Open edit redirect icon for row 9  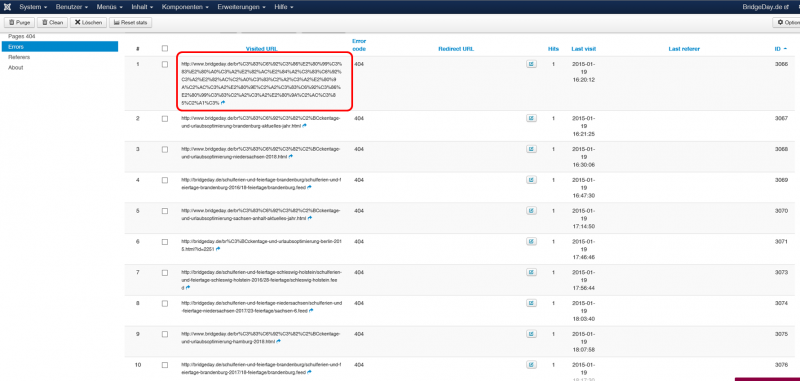531,334
